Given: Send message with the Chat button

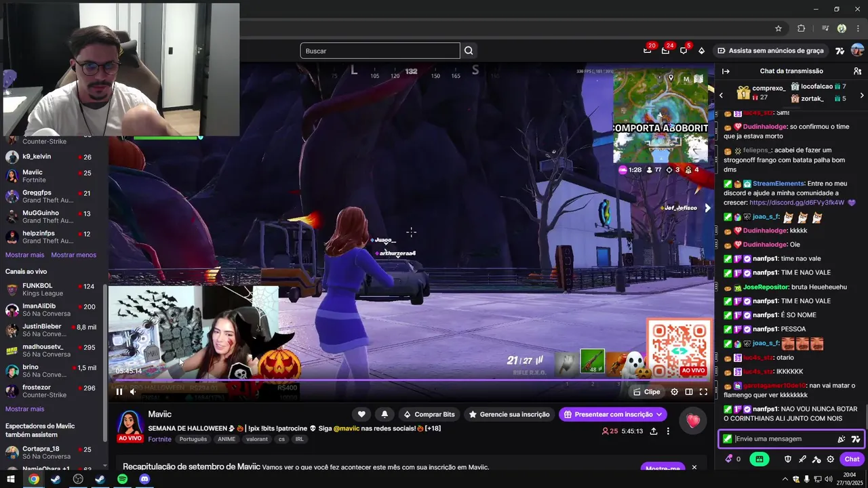Looking at the screenshot, I should coord(852,459).
